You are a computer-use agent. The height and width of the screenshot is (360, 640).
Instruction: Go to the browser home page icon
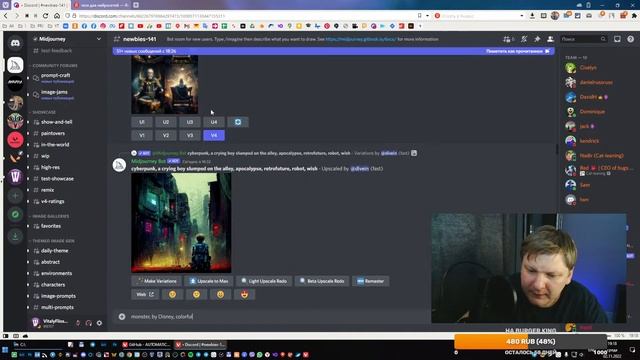click(57, 16)
